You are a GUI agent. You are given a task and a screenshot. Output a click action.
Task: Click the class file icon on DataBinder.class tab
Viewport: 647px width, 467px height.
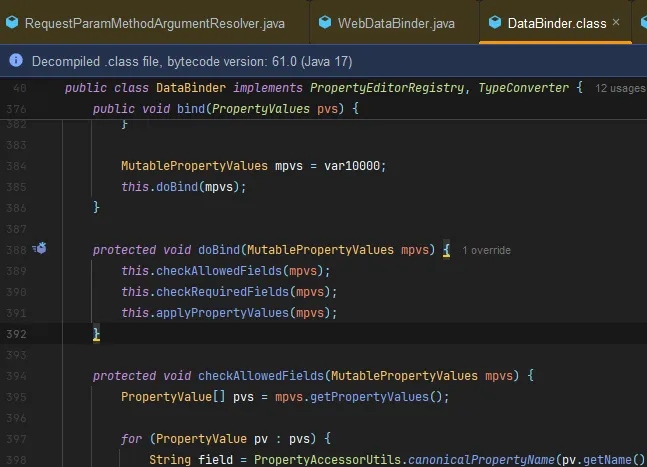(x=495, y=23)
